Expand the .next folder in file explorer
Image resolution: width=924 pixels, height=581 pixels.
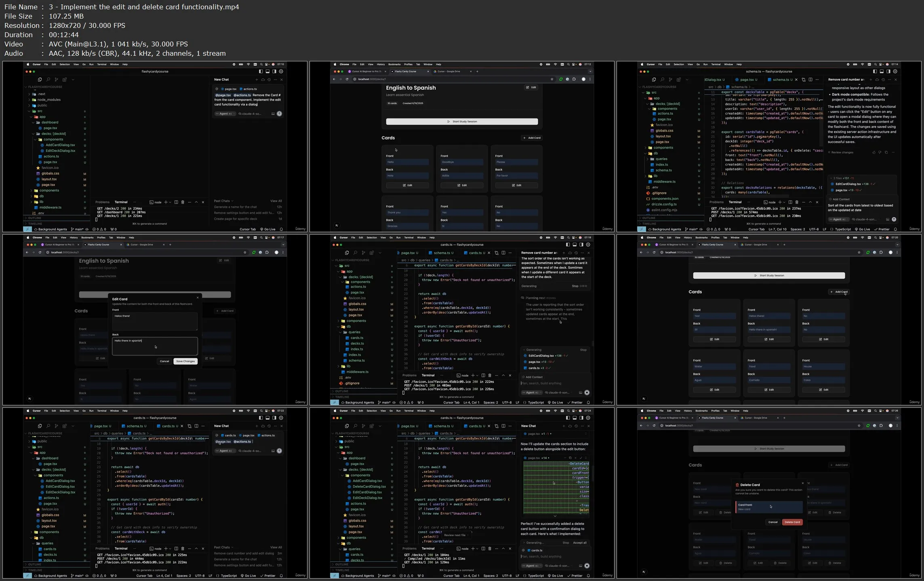point(42,94)
